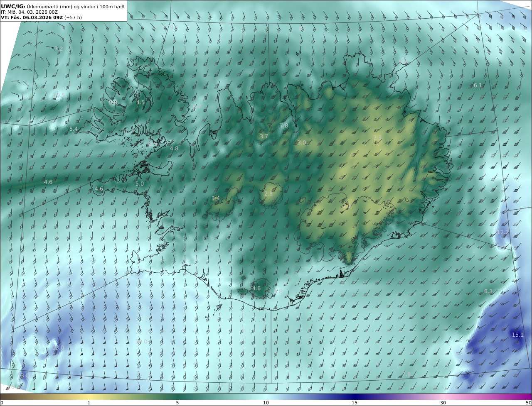Select the 7.2 value in the northwest sea
Image resolution: width=532 pixels, height=406 pixels.
59,49
